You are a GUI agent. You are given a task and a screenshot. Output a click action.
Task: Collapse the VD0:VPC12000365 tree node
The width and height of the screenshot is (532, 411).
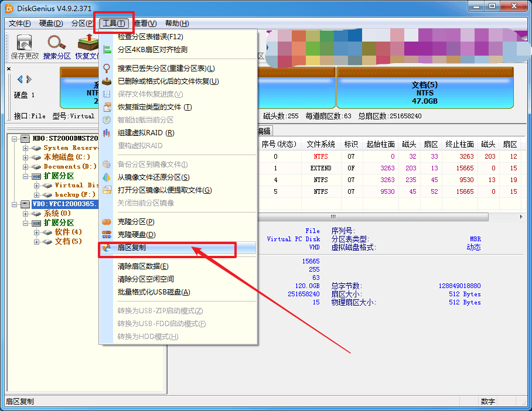tap(14, 204)
